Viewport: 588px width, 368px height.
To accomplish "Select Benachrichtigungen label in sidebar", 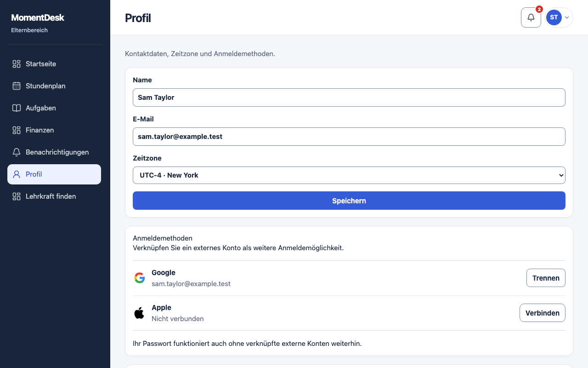I will (x=57, y=152).
